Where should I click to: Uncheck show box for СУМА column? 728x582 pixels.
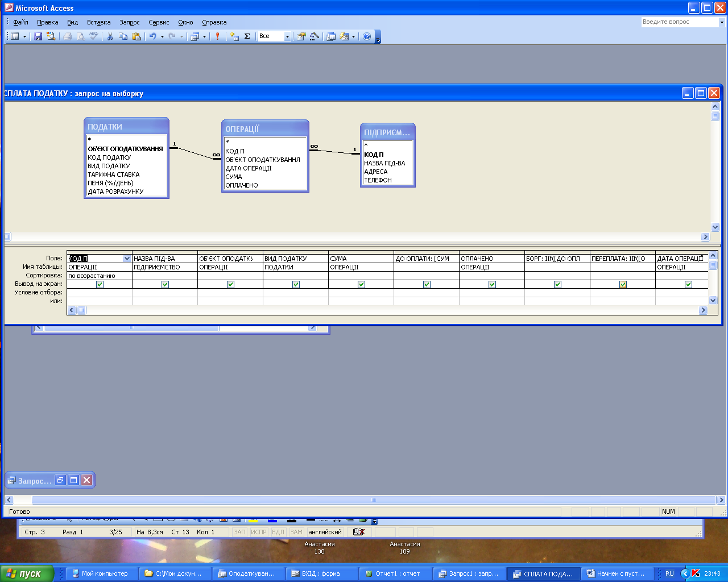[x=362, y=284]
